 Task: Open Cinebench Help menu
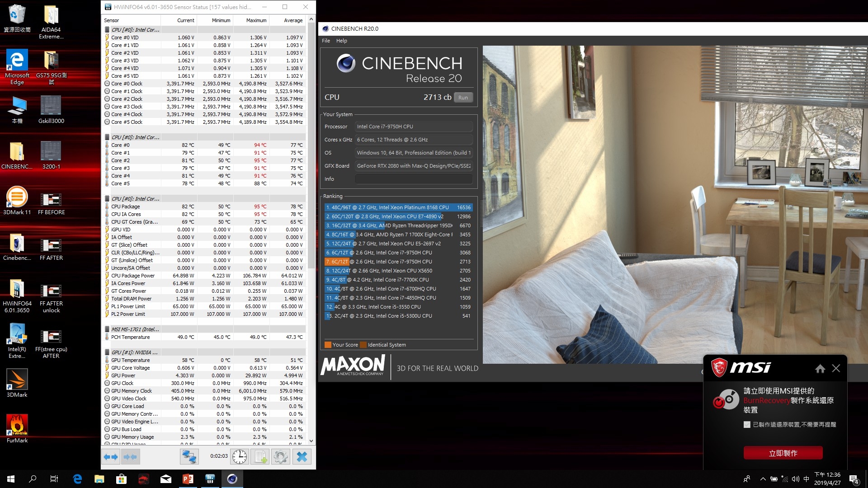pos(341,41)
